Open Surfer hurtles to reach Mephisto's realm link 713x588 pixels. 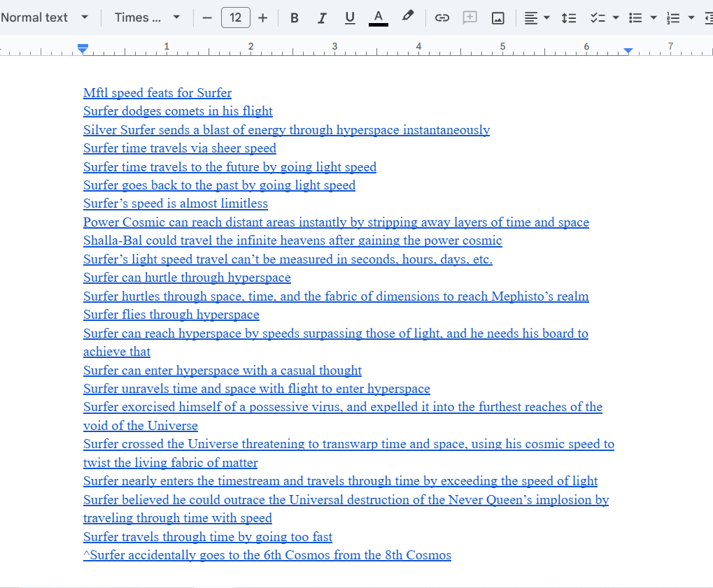pos(336,296)
